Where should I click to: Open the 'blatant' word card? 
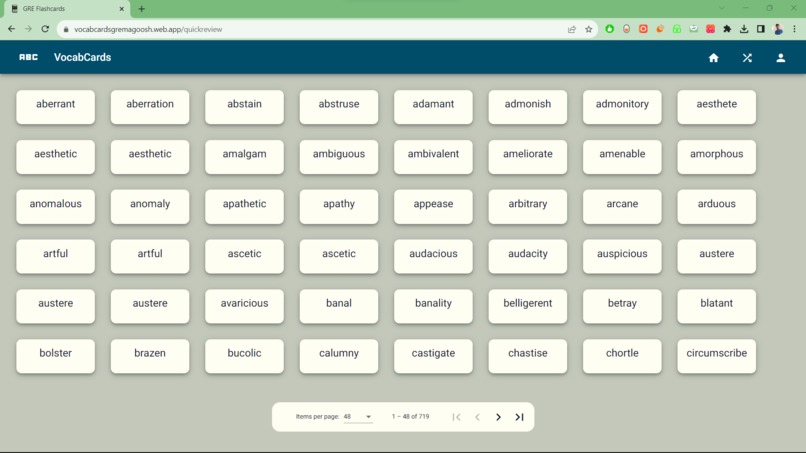click(717, 306)
